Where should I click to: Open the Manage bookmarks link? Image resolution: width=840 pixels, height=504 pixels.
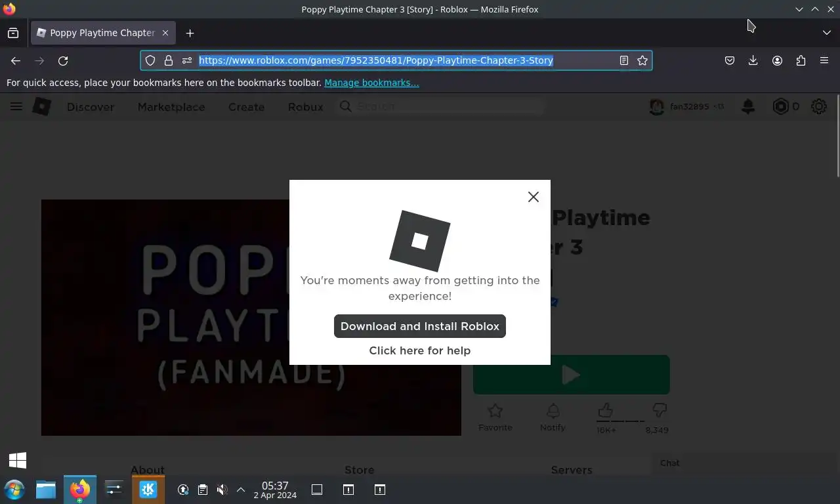[371, 83]
